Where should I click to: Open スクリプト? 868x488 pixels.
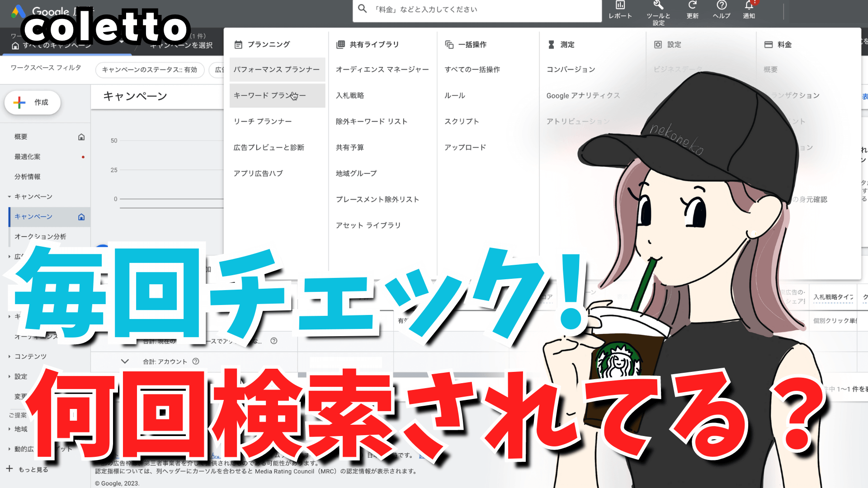pos(462,122)
